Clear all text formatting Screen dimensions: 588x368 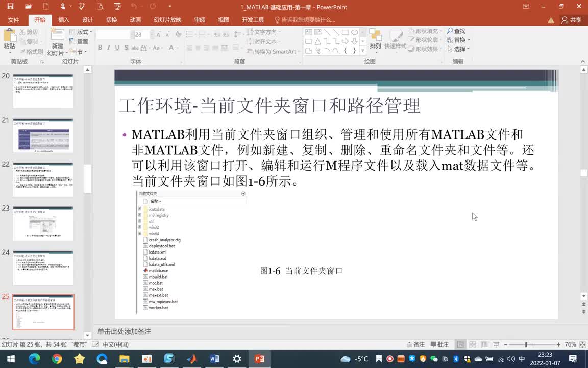[178, 35]
